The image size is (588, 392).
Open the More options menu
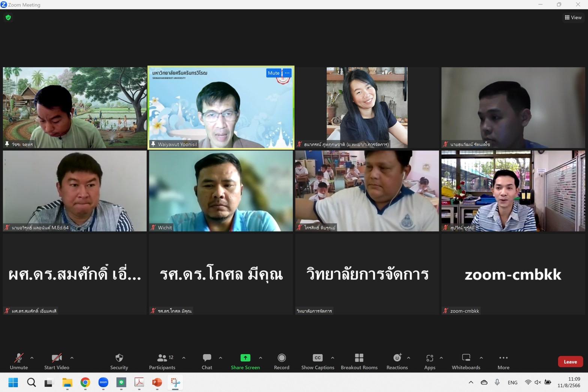pyautogui.click(x=503, y=361)
